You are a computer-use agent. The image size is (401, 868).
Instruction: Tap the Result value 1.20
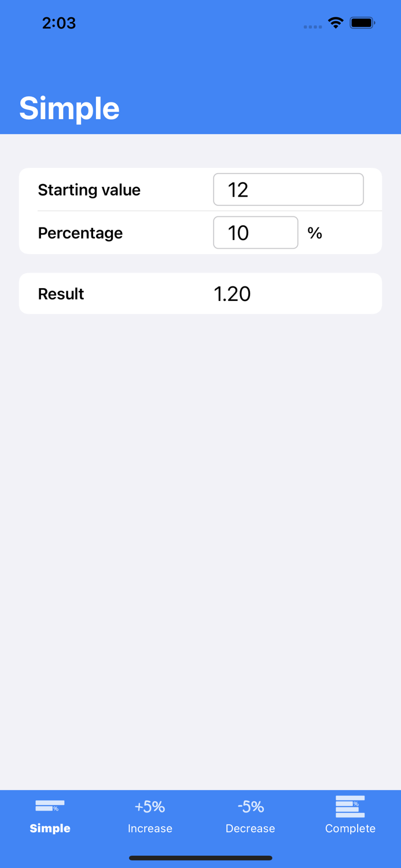pyautogui.click(x=231, y=293)
